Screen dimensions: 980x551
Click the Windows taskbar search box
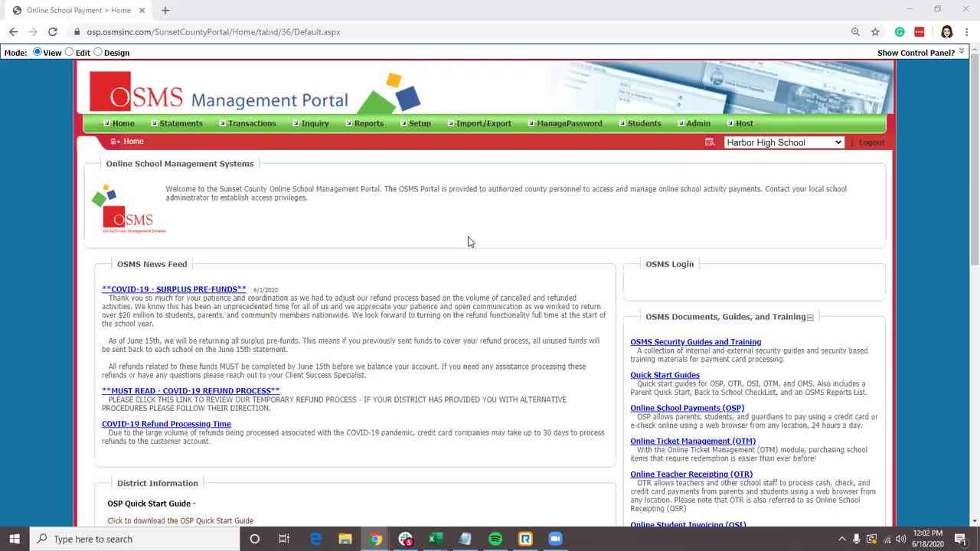(x=135, y=539)
